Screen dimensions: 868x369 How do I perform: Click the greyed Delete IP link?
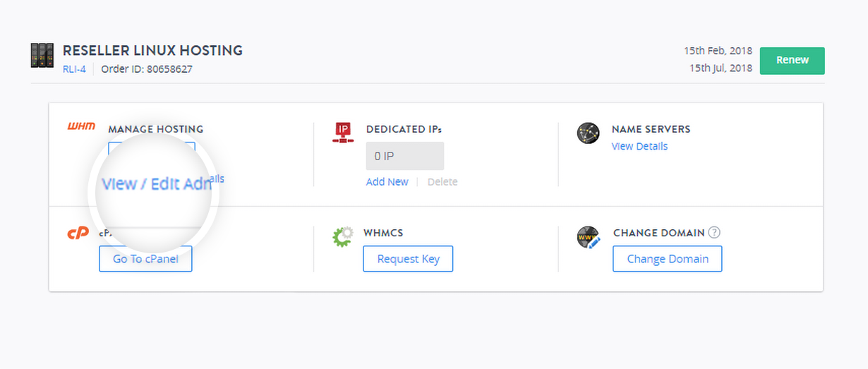tap(442, 182)
